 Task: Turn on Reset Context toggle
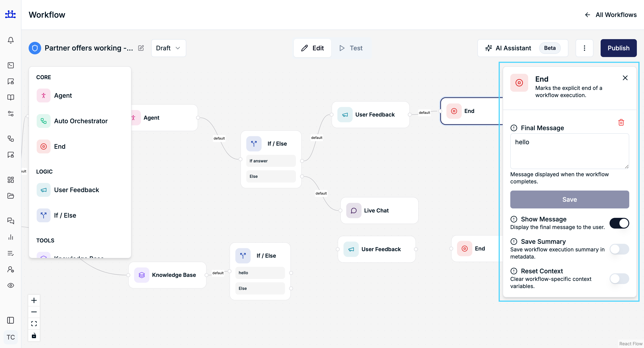point(619,278)
